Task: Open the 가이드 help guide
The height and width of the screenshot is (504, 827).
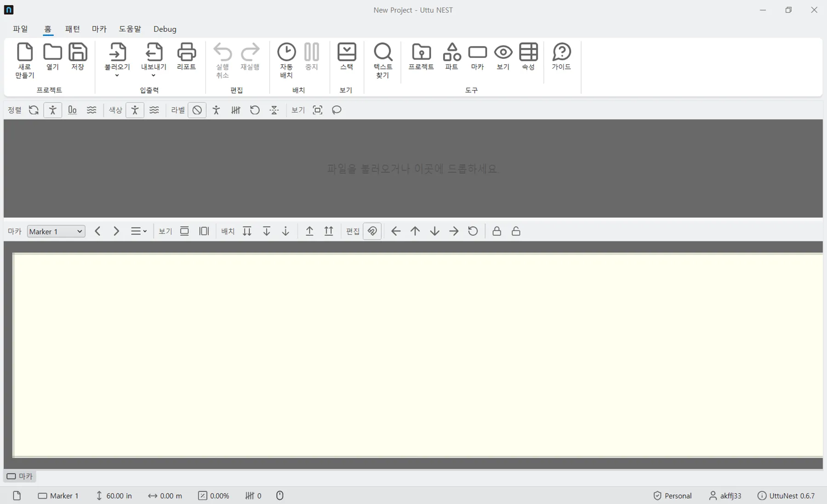Action: coord(561,57)
